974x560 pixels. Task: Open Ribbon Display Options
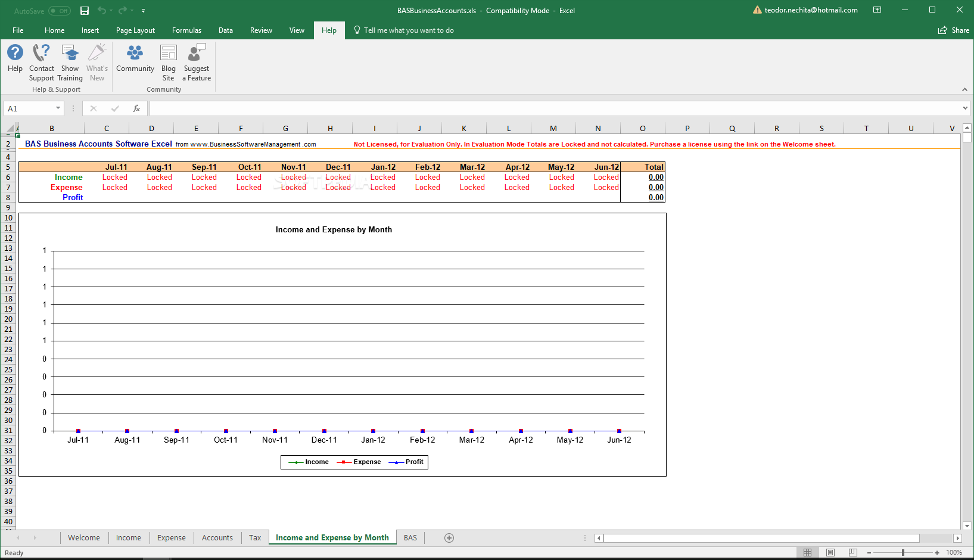point(877,10)
